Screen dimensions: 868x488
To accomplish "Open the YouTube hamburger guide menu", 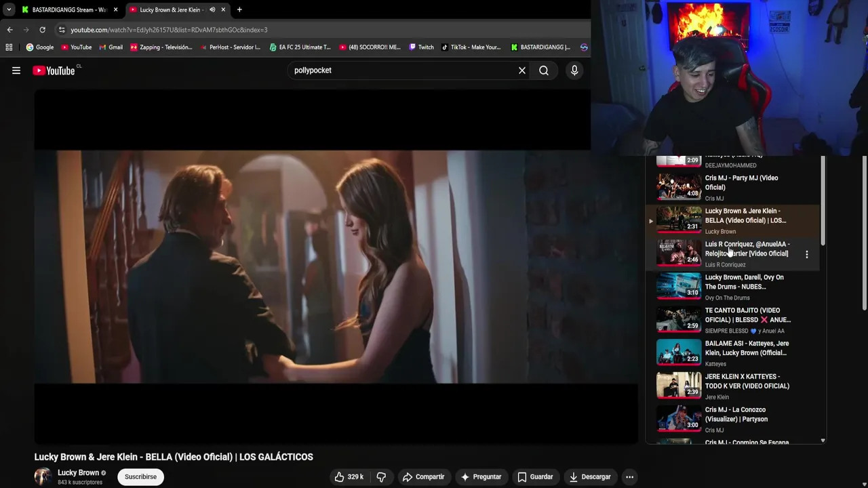I will pos(16,70).
